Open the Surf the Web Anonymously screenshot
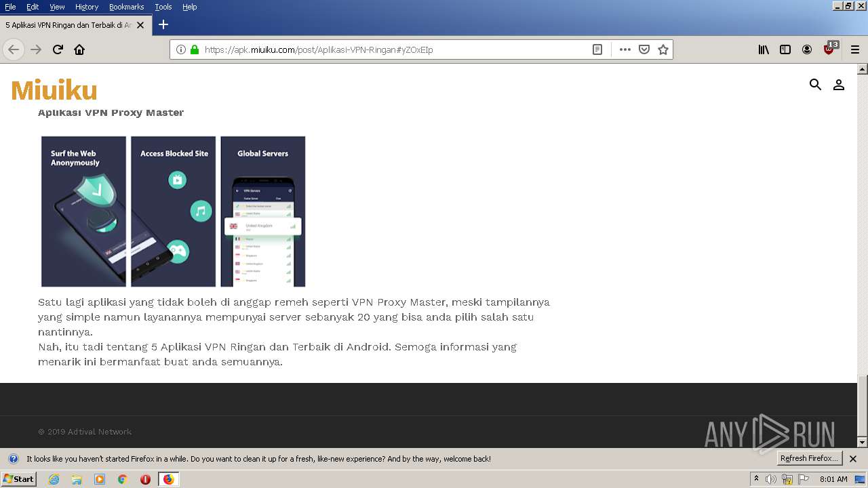Image resolution: width=868 pixels, height=488 pixels. point(83,211)
